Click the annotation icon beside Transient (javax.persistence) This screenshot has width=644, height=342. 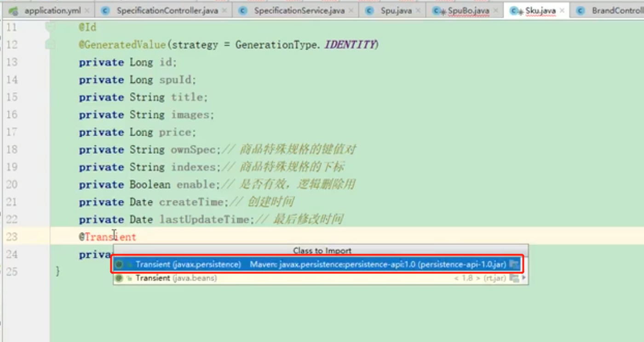(119, 265)
